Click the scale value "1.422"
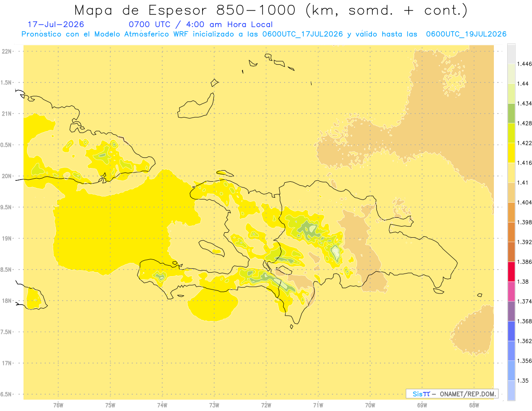 524,143
